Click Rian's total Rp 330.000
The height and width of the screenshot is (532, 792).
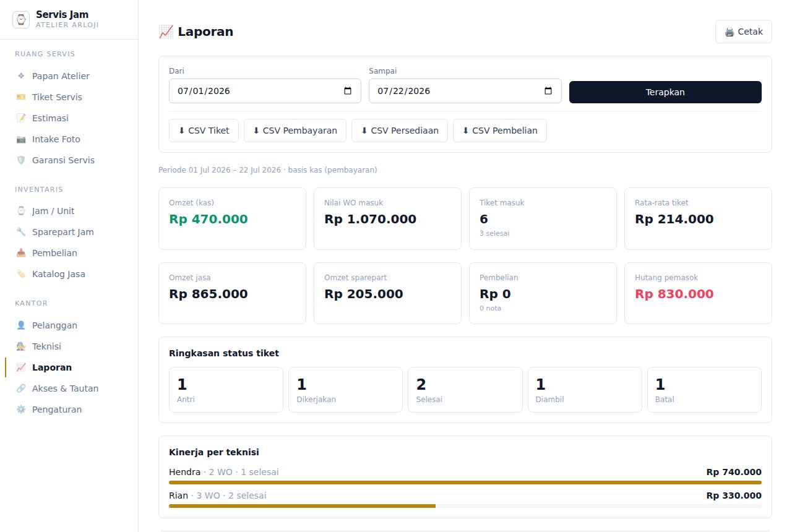(734, 496)
